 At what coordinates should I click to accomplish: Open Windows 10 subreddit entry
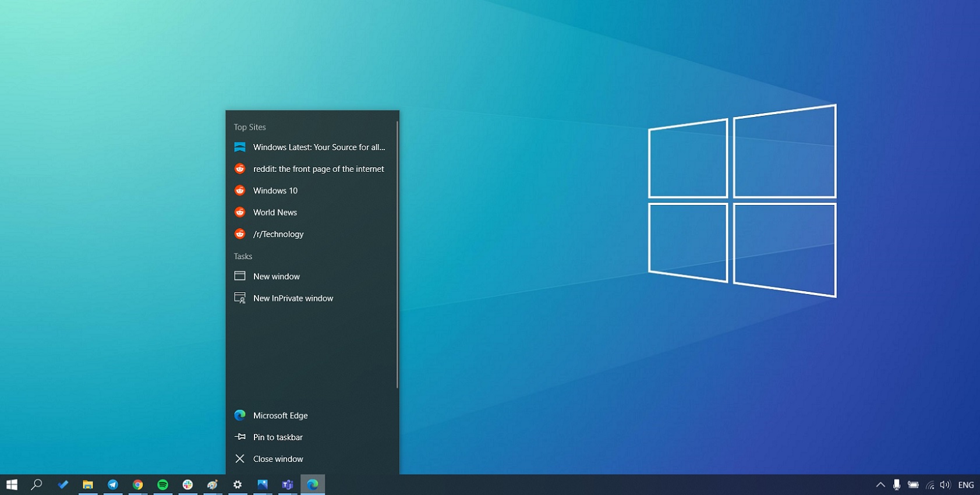pos(313,190)
